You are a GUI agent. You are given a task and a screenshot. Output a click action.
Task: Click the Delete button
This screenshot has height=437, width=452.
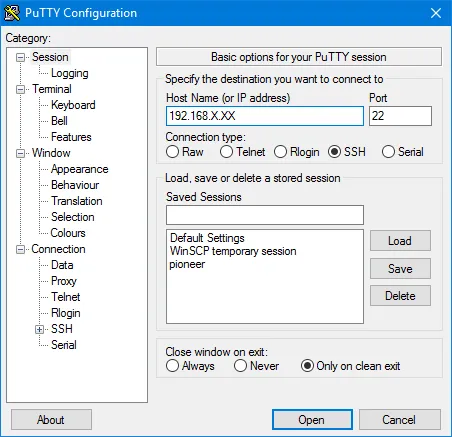coord(400,296)
